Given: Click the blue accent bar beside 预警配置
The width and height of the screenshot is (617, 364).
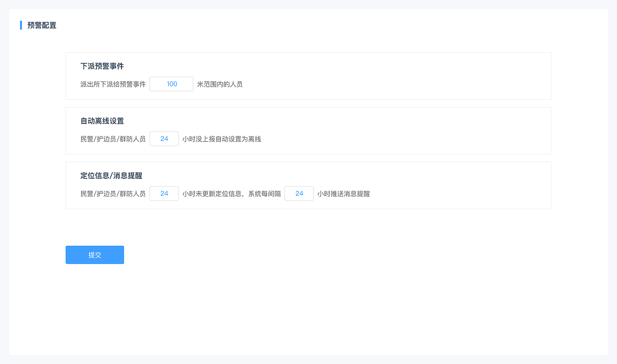Looking at the screenshot, I should click(20, 25).
